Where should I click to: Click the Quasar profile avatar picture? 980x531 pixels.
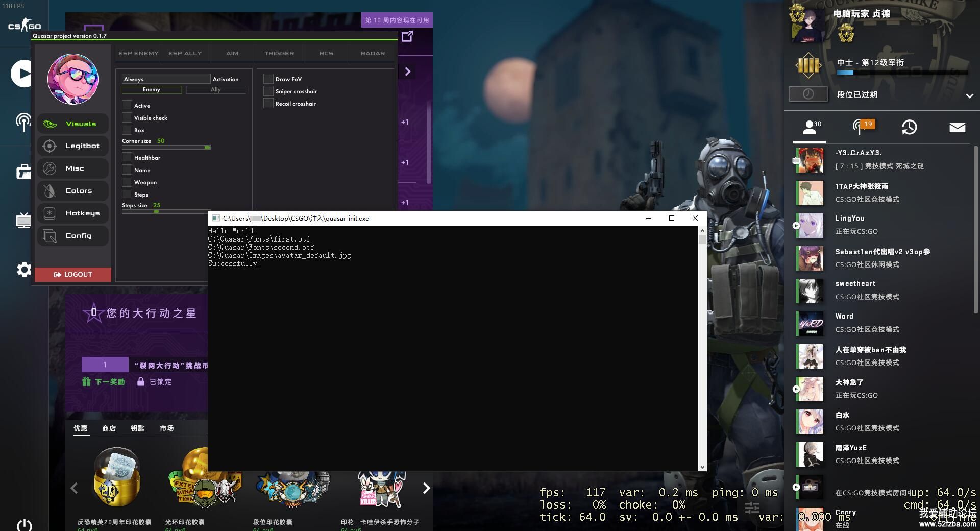(x=73, y=79)
